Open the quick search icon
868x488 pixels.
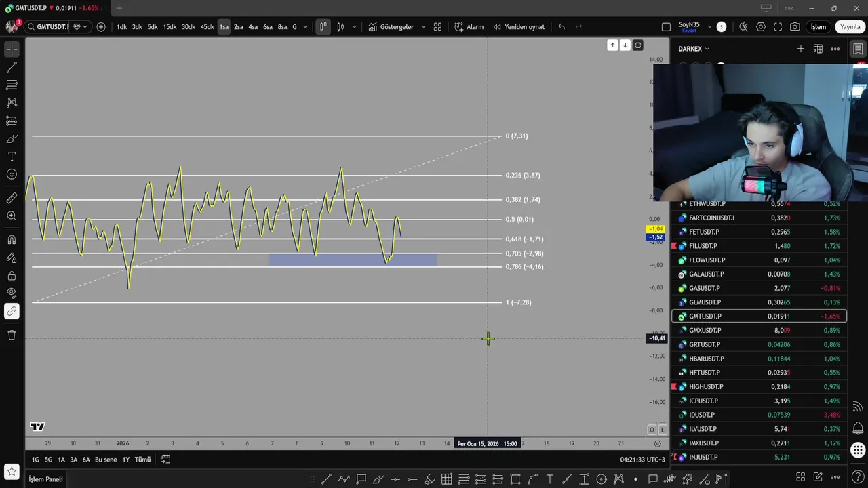coord(743,27)
